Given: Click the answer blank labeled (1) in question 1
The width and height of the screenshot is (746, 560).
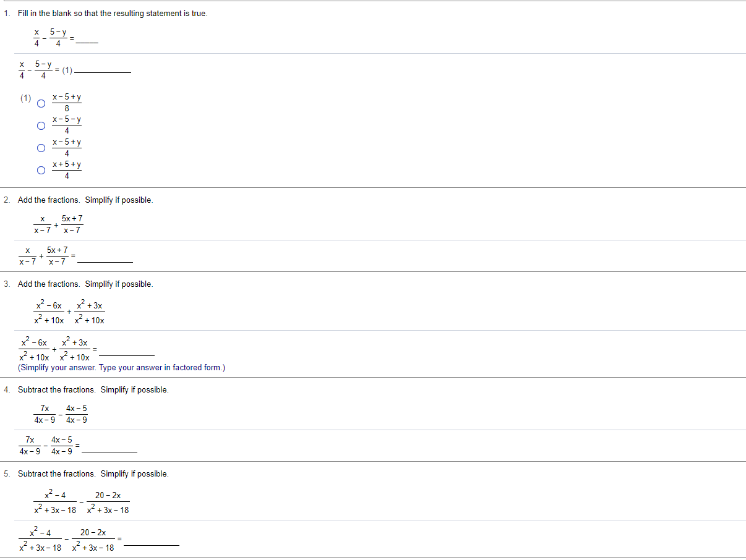Looking at the screenshot, I should click(102, 70).
